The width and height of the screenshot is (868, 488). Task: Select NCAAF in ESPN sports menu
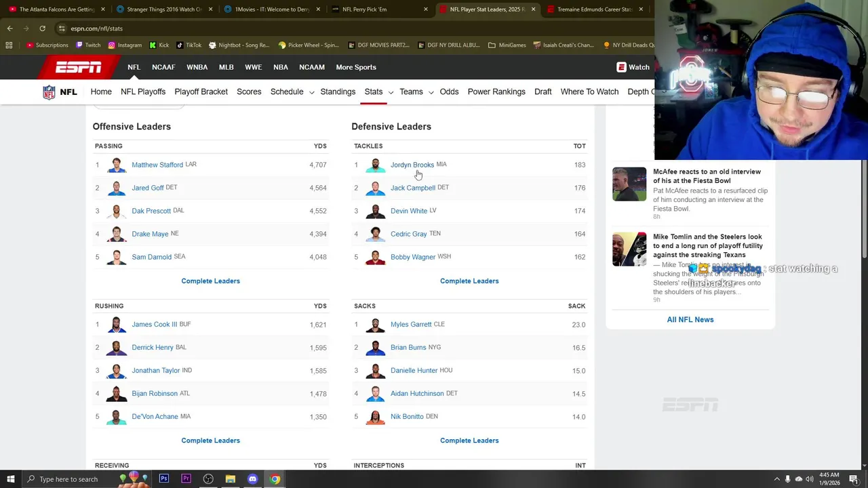(163, 67)
